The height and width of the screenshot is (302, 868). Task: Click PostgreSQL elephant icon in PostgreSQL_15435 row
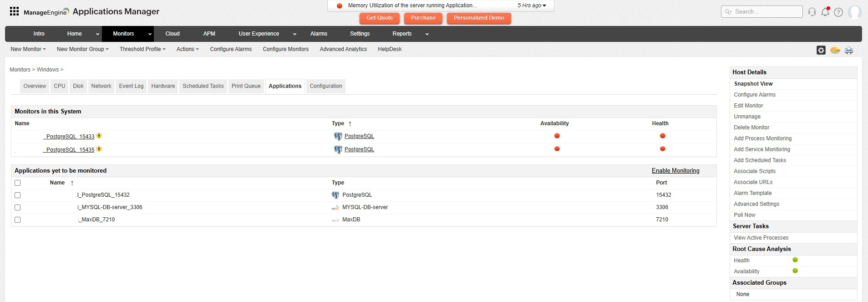click(x=338, y=149)
